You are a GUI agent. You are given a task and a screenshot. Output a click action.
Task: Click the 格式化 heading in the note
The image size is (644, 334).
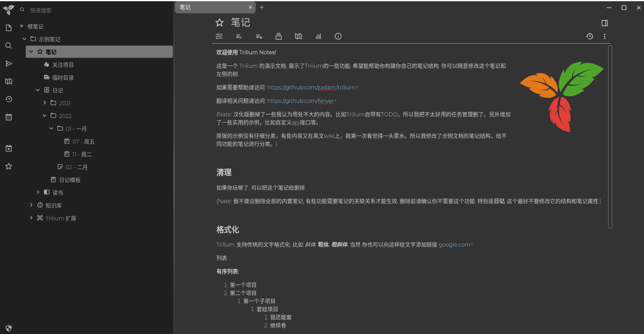pos(228,229)
